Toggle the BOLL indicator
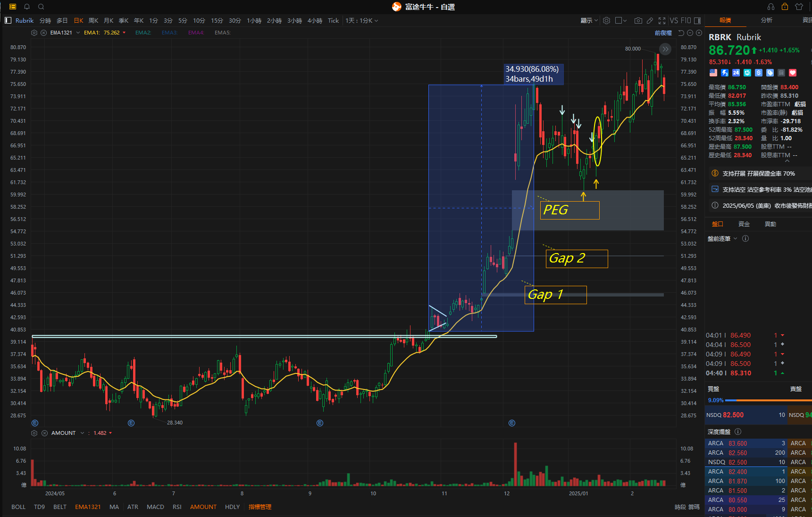Viewport: 812px width, 517px height. click(18, 507)
